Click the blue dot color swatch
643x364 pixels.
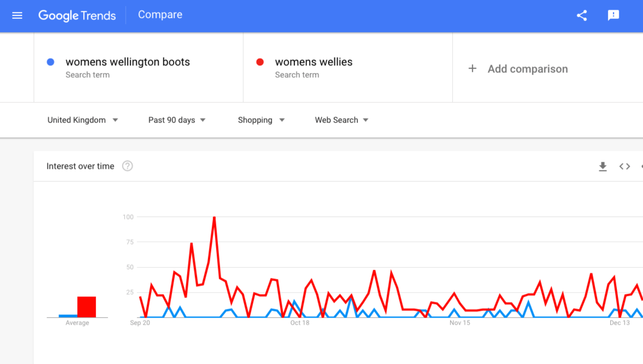51,62
